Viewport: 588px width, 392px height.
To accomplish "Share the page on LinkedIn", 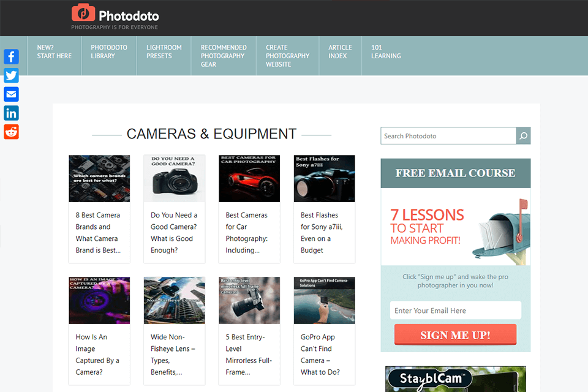I will pyautogui.click(x=11, y=113).
